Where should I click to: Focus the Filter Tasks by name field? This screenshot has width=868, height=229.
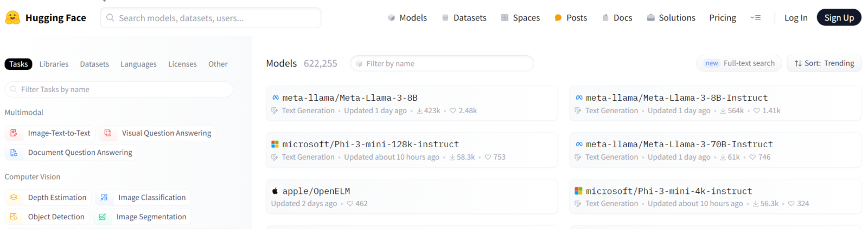(119, 89)
